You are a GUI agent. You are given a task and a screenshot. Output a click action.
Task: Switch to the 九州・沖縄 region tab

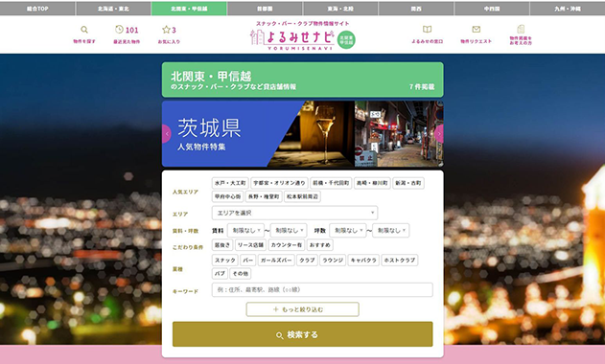point(568,9)
